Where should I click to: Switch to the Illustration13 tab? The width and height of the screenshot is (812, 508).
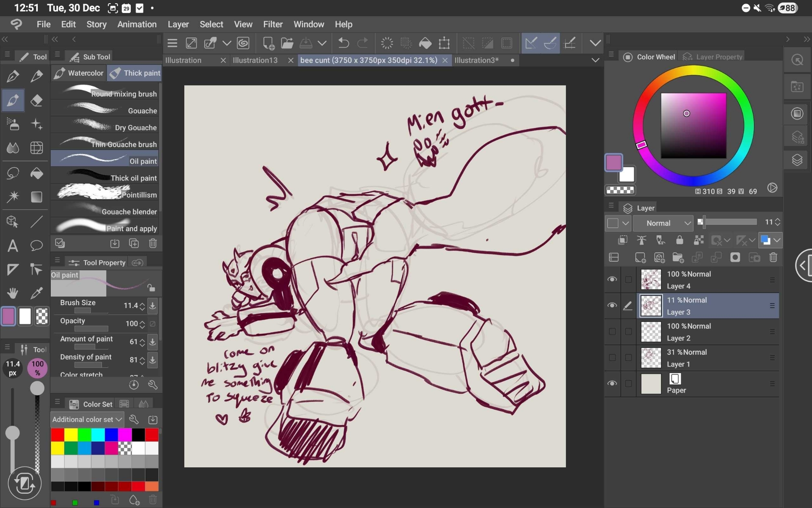[x=255, y=60]
